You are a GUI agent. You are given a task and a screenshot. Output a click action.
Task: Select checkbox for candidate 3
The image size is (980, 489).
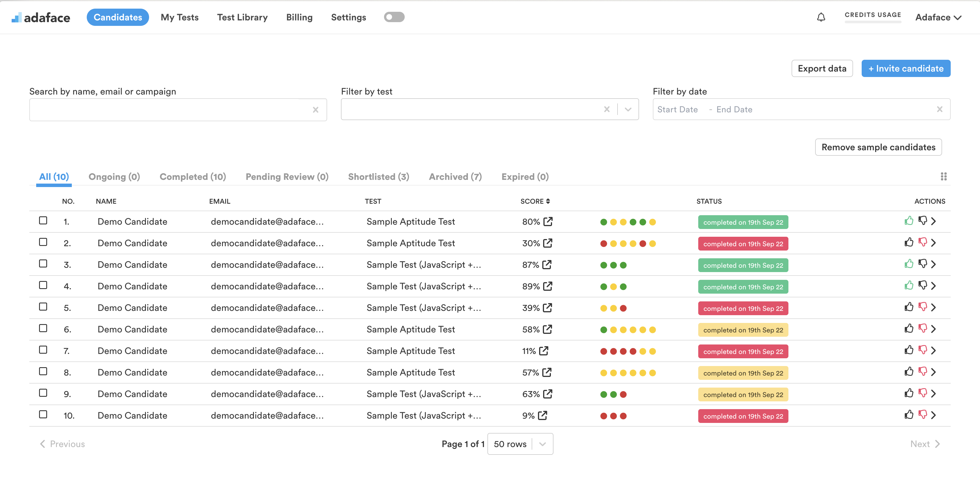click(43, 264)
